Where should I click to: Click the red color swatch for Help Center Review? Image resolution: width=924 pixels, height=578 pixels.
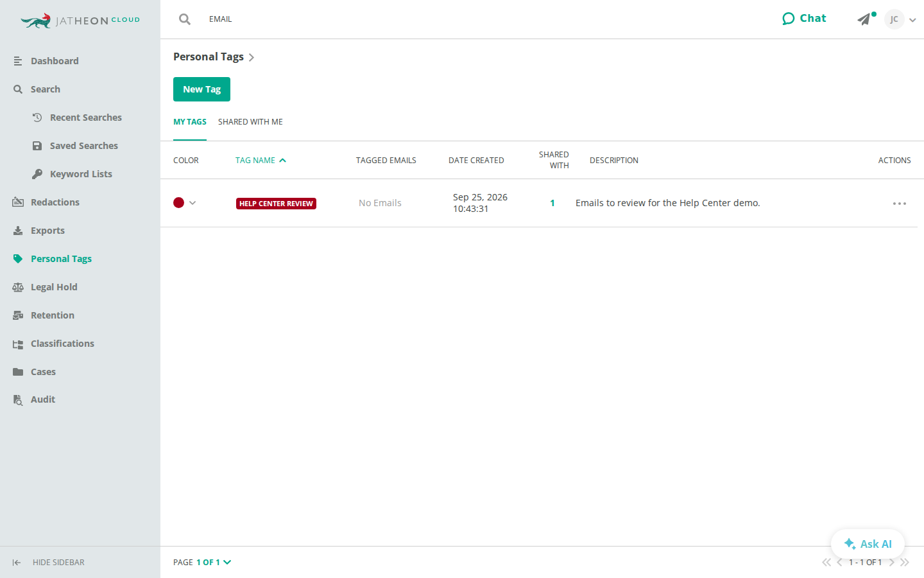[178, 203]
